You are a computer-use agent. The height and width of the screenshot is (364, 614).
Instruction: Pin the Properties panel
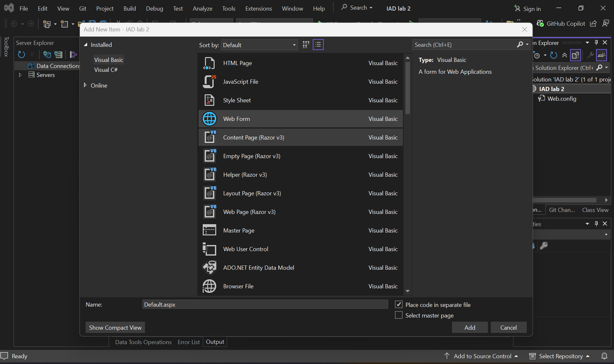596,224
